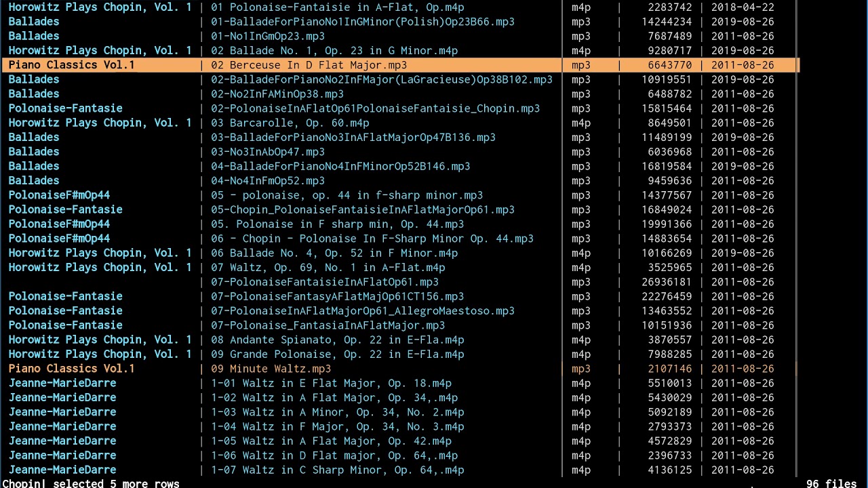Click the 'Chopin' sheet name in status bar
Screen dimensions: 868x488
21,483
